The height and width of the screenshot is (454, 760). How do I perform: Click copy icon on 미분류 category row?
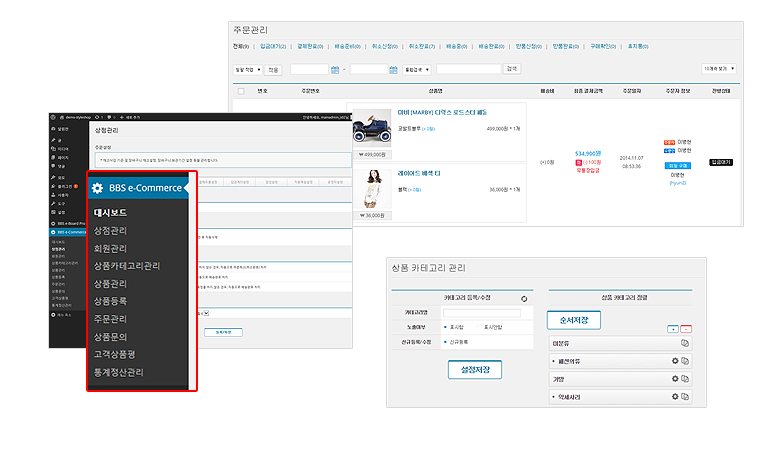coord(685,343)
